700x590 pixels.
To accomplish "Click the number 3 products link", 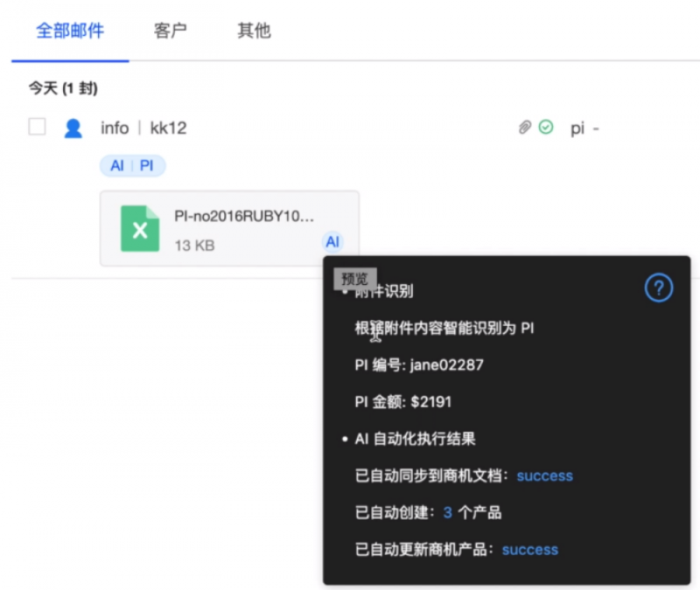I will point(447,513).
